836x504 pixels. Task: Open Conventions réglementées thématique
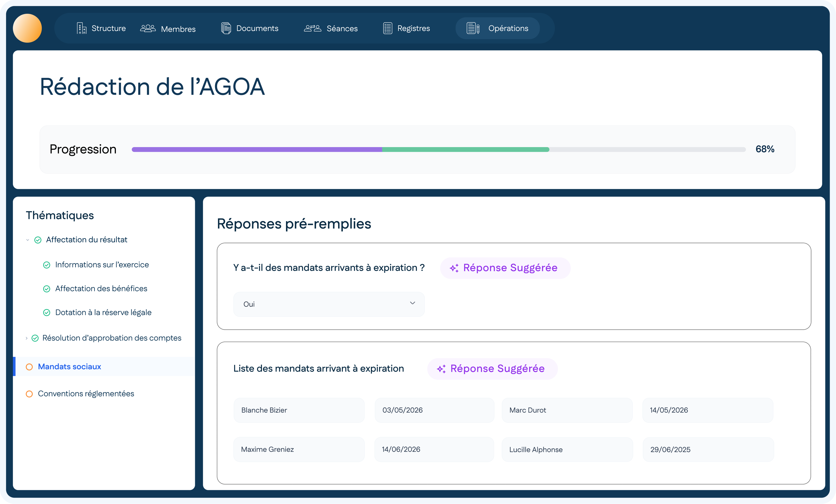tap(86, 394)
